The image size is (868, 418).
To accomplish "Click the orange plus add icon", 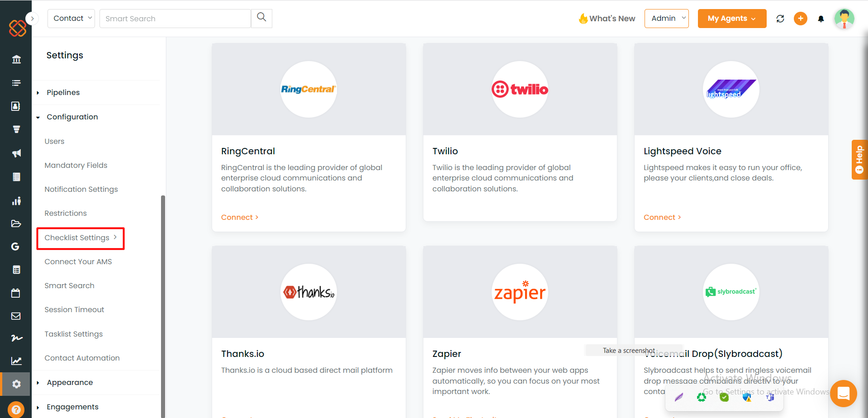I will [x=801, y=19].
